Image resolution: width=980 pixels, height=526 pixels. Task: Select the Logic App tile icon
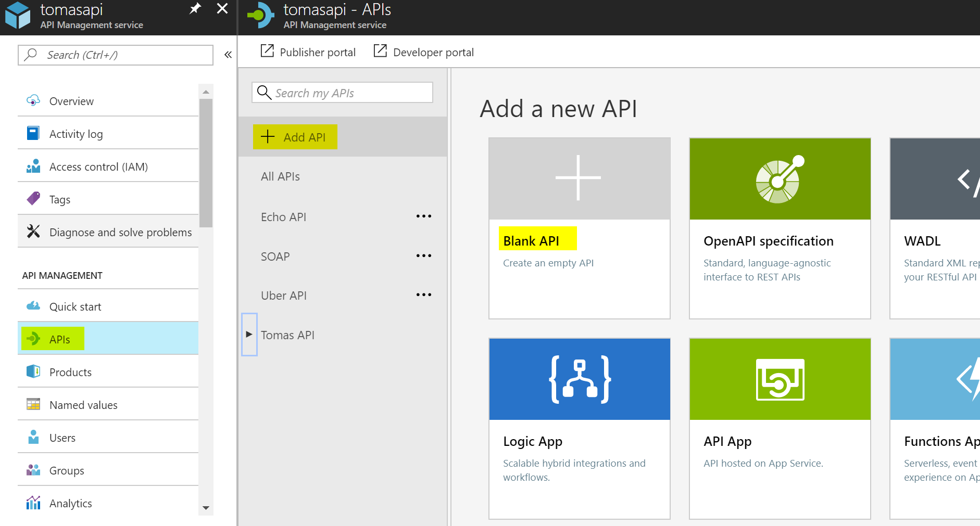(579, 379)
